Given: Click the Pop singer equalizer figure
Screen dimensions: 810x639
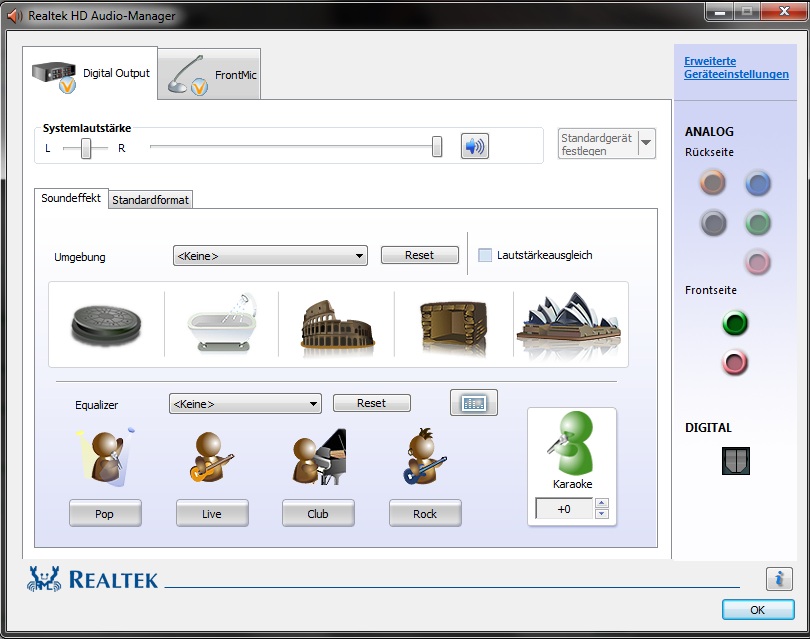Looking at the screenshot, I should tap(106, 457).
